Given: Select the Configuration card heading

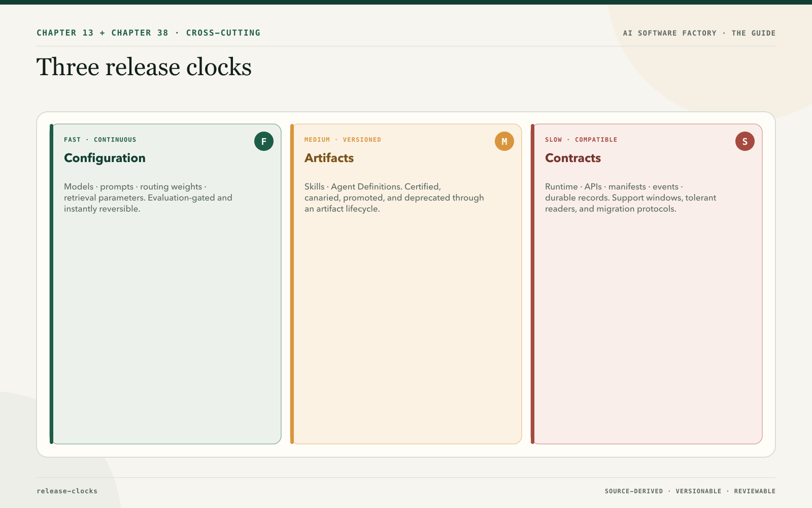Looking at the screenshot, I should (105, 158).
